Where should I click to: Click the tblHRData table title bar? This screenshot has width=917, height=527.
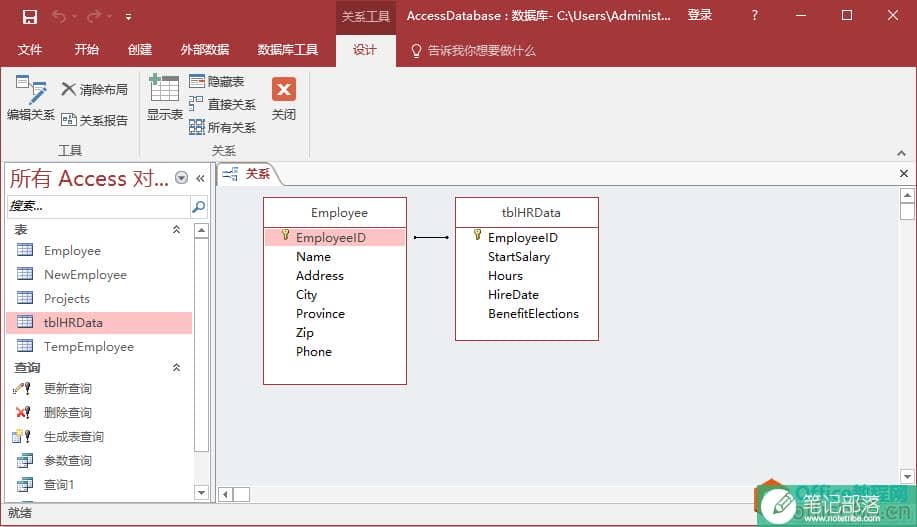pos(527,213)
